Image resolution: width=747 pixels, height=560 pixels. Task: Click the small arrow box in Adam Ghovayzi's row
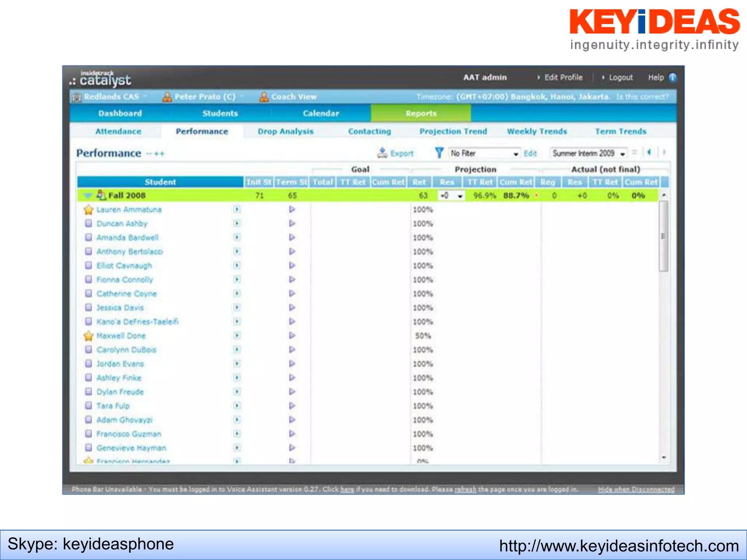coord(237,420)
